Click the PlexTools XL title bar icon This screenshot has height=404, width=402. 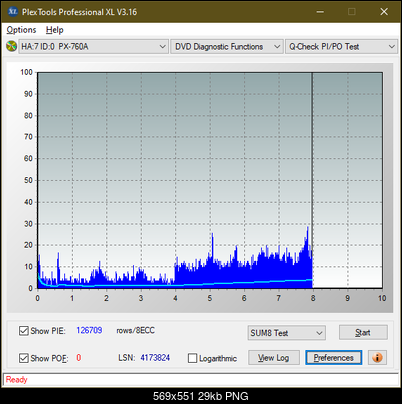[12, 12]
